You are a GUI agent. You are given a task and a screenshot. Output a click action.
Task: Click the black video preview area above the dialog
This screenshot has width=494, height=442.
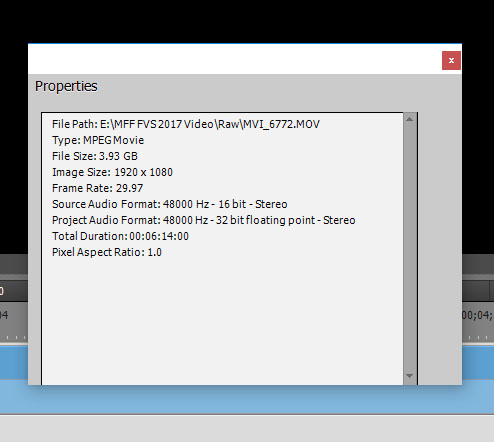[x=247, y=21]
